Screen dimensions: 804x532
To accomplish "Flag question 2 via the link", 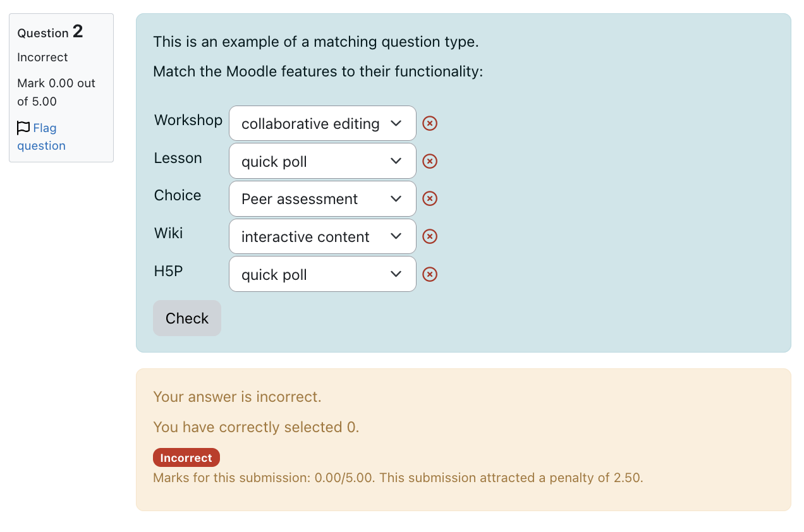I will (x=41, y=136).
